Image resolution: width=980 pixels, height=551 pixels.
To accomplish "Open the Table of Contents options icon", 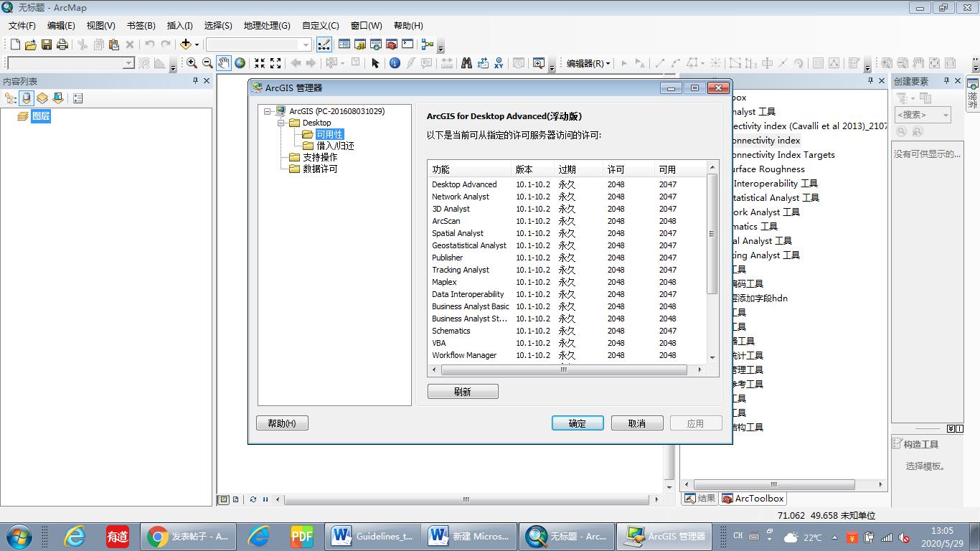I will coord(78,98).
